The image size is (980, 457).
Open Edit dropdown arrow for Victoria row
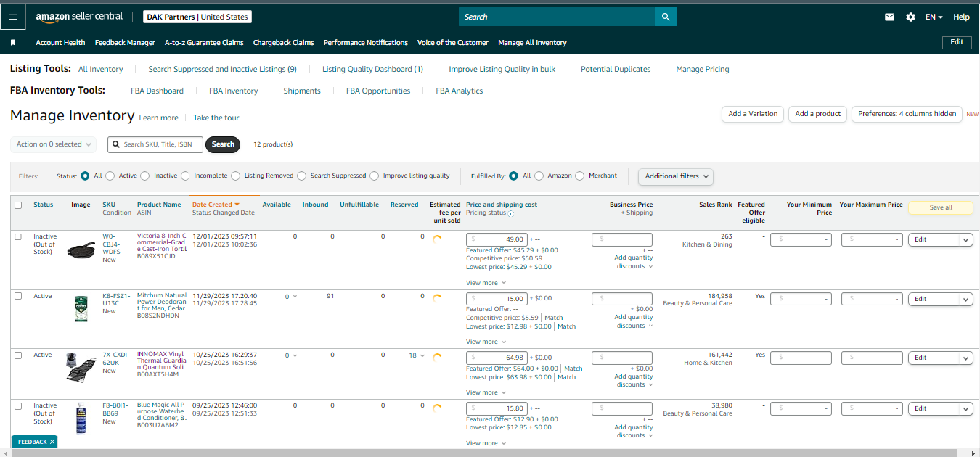966,239
